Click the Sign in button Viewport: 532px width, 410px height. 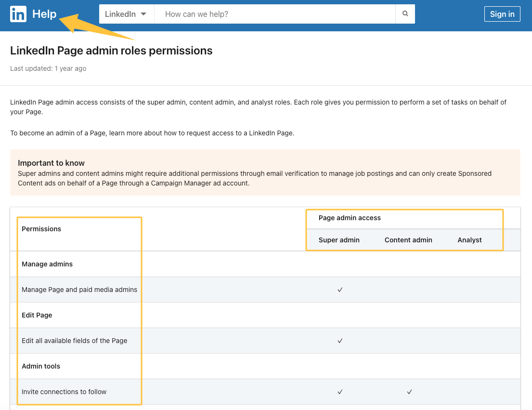coord(502,14)
